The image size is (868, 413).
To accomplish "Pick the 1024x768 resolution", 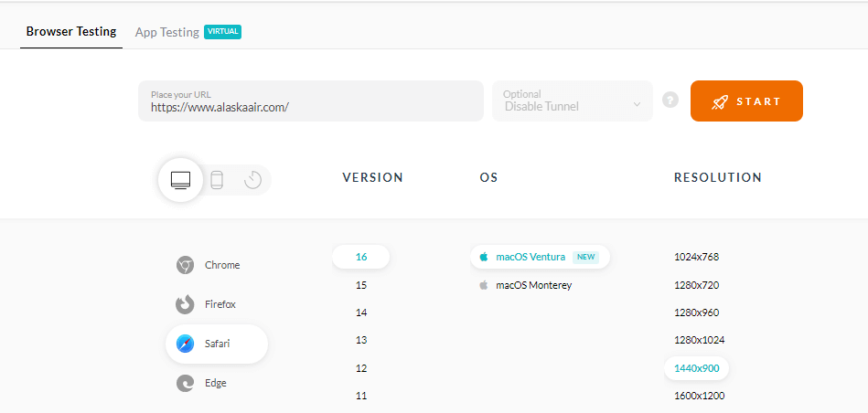I will click(696, 257).
